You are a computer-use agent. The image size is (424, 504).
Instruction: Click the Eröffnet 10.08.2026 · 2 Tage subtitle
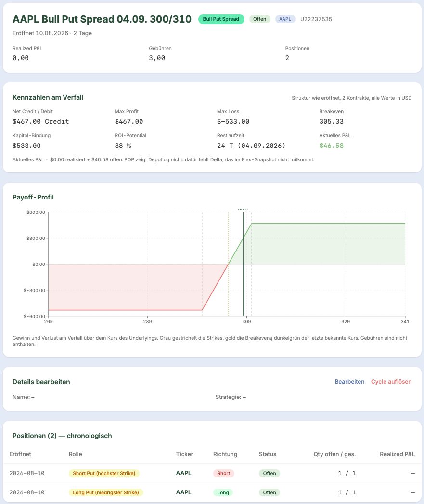[x=52, y=33]
